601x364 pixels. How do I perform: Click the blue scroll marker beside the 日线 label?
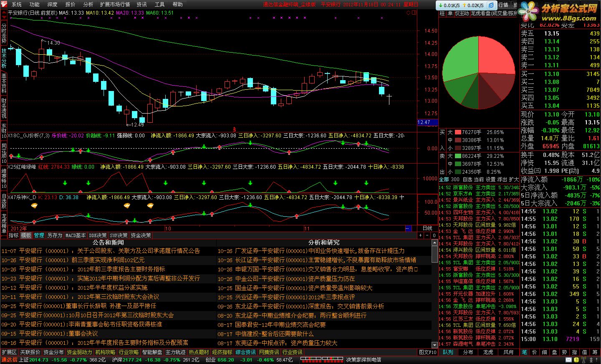tap(408, 228)
